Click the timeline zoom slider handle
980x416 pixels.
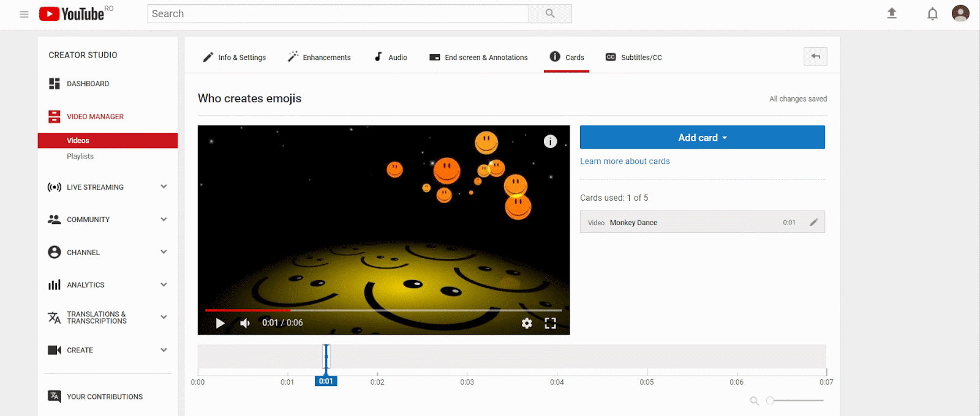771,401
